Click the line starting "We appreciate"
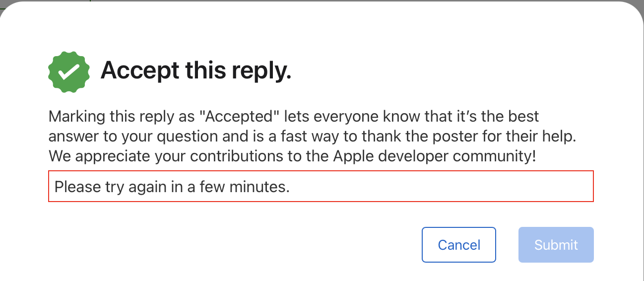Viewport: 644px width, 281px height. 292,156
